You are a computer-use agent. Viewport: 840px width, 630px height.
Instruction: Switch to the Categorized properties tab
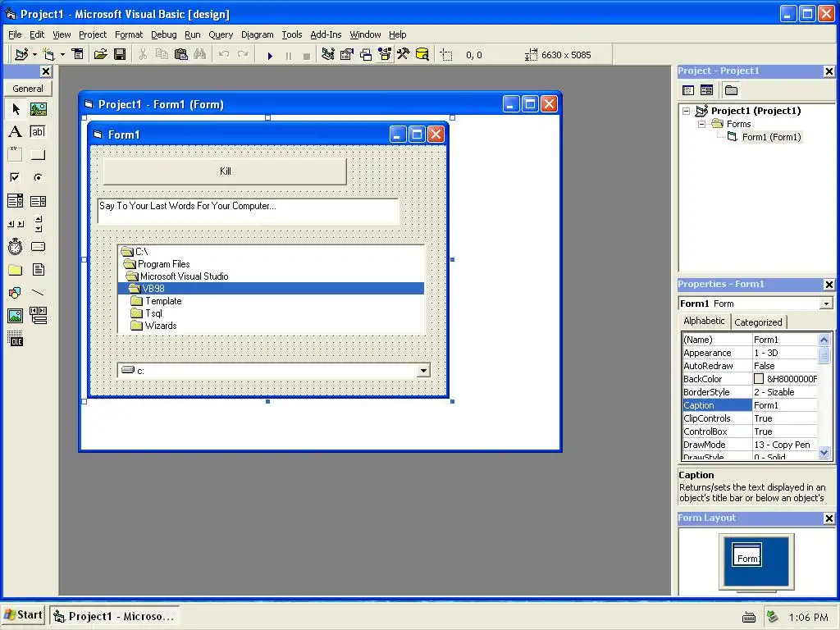click(757, 322)
